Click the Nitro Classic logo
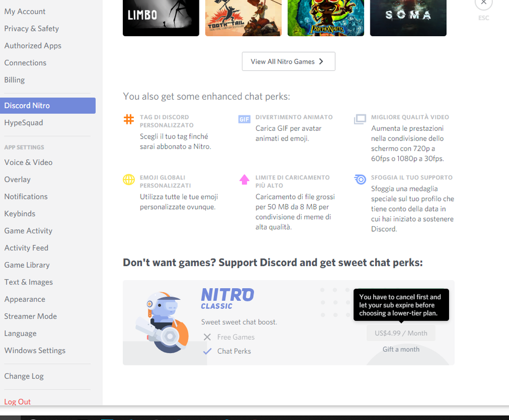Image resolution: width=509 pixels, height=420 pixels. [227, 299]
